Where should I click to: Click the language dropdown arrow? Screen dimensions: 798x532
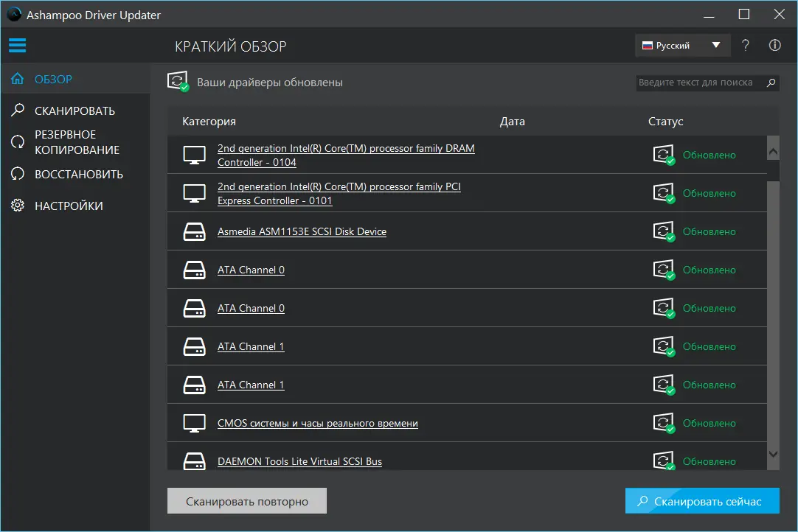[x=716, y=46]
